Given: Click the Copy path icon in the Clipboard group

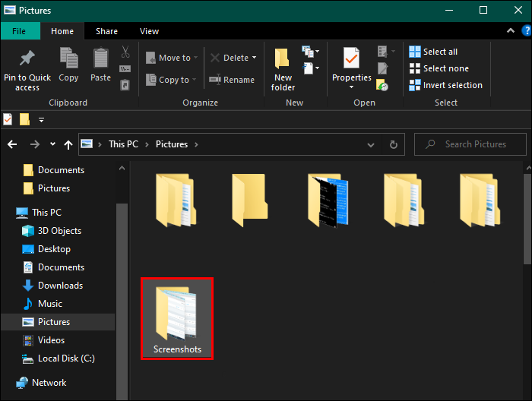Looking at the screenshot, I should click(x=125, y=69).
